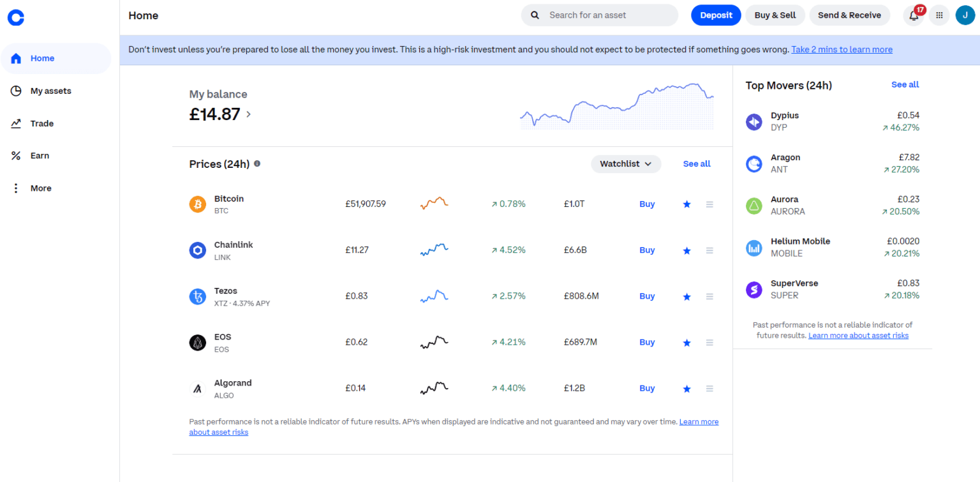
Task: Click the Buy & Sell button
Action: point(775,15)
